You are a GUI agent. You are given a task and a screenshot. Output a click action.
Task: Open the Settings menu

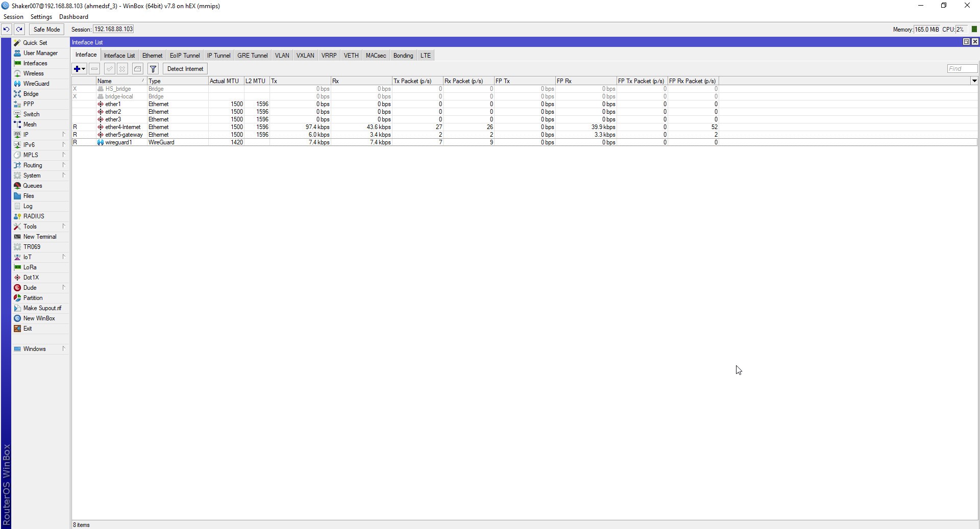[41, 17]
